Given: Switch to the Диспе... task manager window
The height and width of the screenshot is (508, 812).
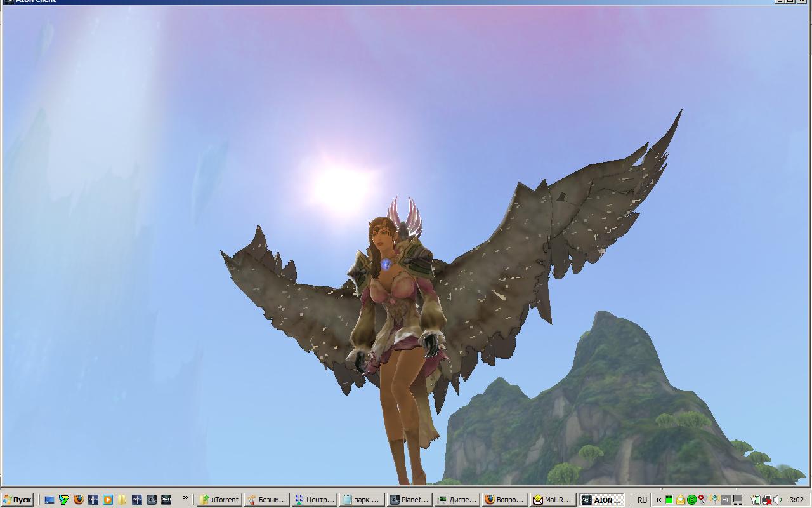Looking at the screenshot, I should [457, 500].
